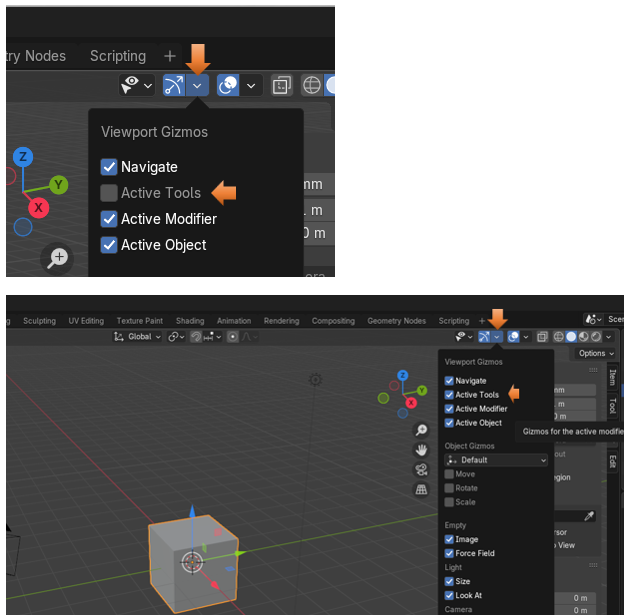
Task: Open the Global transform orientation dropdown
Action: (x=138, y=337)
